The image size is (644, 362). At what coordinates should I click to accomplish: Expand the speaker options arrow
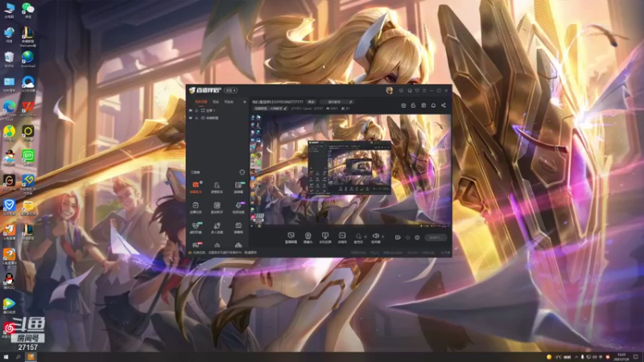383,237
